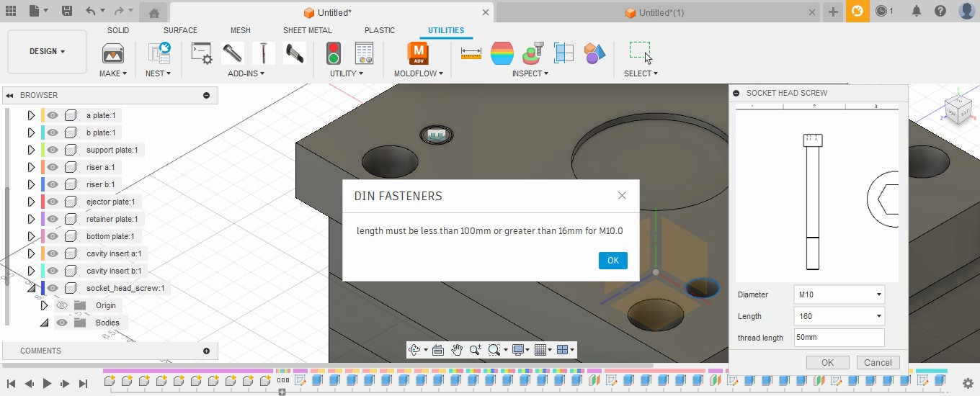The width and height of the screenshot is (980, 396).
Task: Hide the bottom plate:1 component
Action: pos(53,236)
